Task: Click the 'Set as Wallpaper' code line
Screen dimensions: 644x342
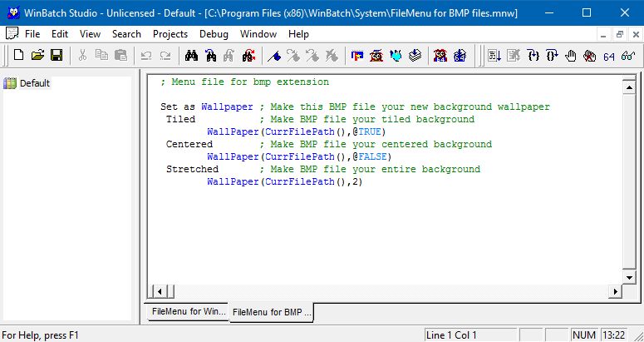Action: coord(355,107)
